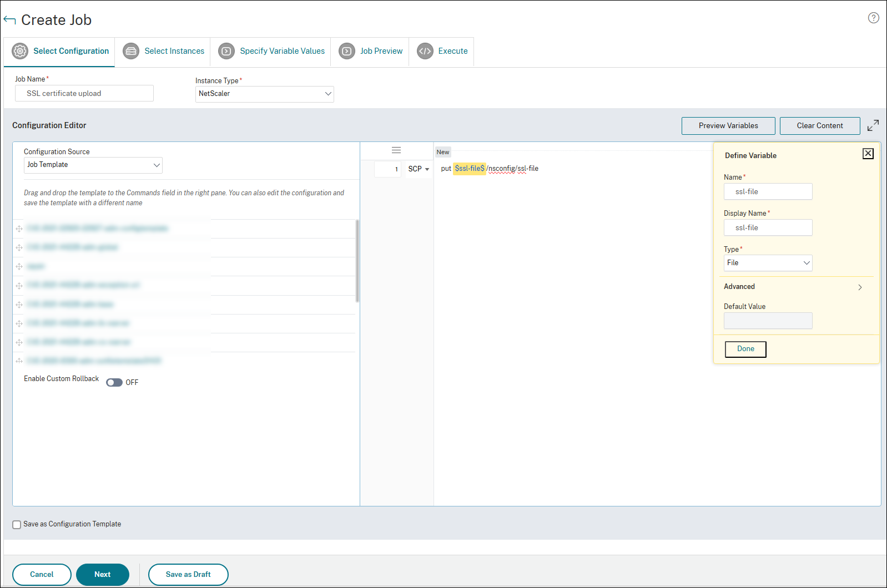Click the Select Configuration gear icon
Viewport: 887px width, 588px height.
(x=20, y=51)
